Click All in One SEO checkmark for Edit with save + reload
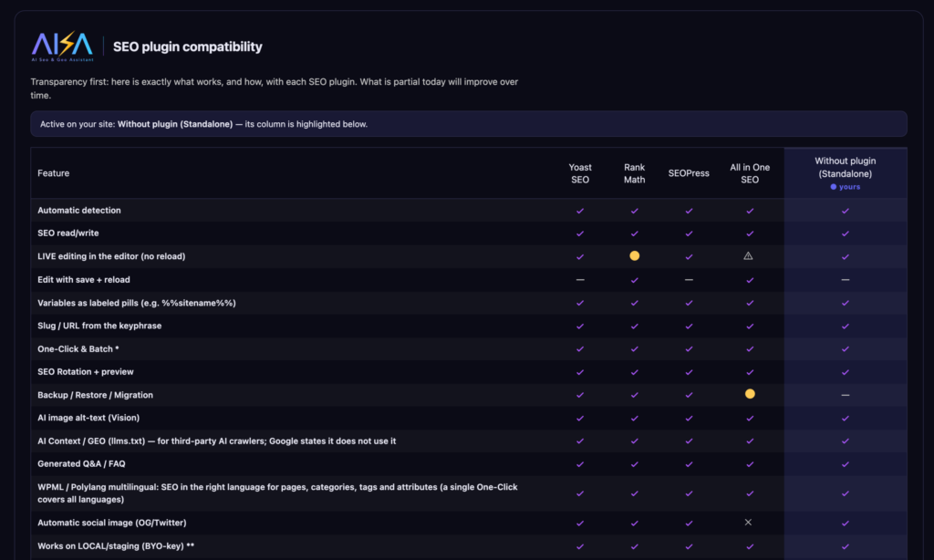The image size is (934, 560). pos(750,280)
